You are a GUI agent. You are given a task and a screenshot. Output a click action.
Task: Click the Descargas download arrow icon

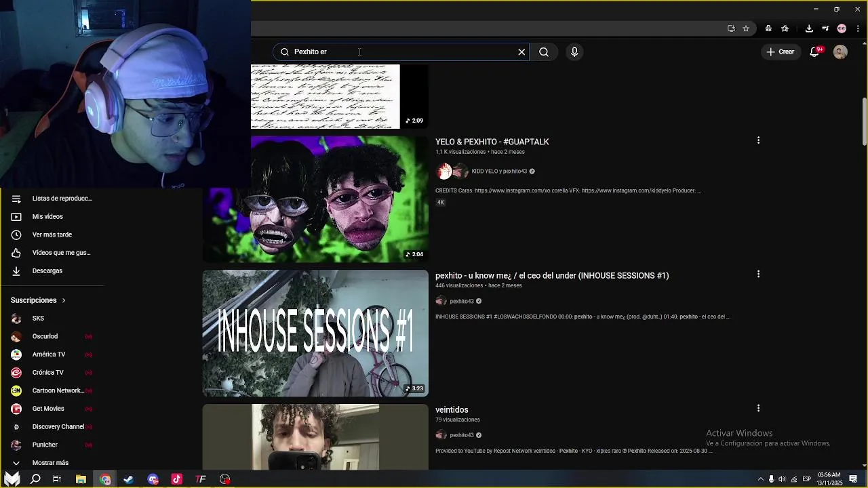click(16, 270)
